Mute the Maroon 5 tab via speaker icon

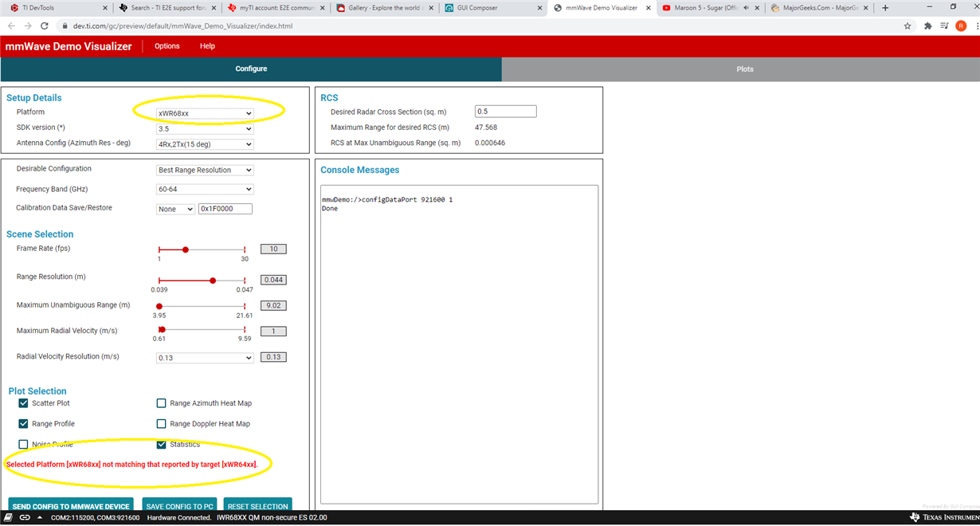click(x=747, y=8)
